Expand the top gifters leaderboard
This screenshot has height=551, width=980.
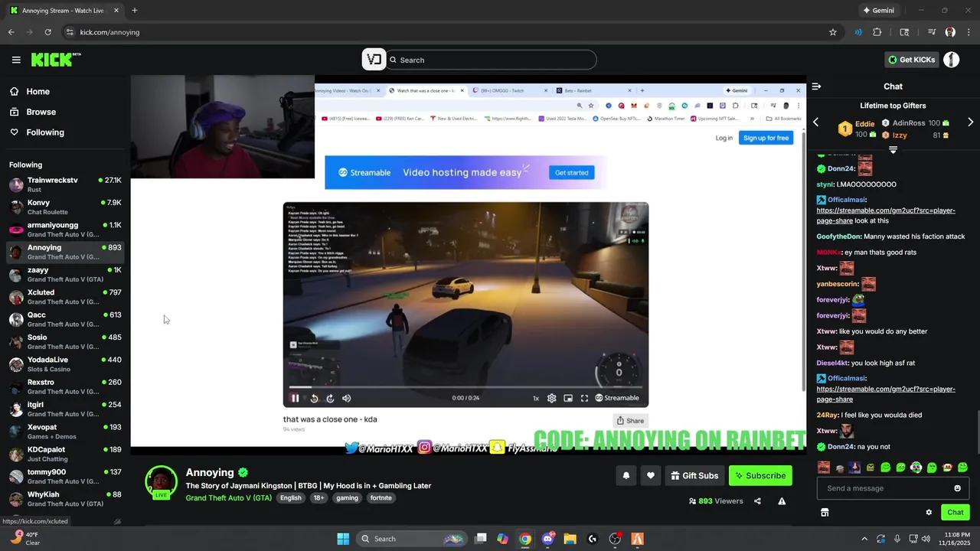click(x=893, y=149)
